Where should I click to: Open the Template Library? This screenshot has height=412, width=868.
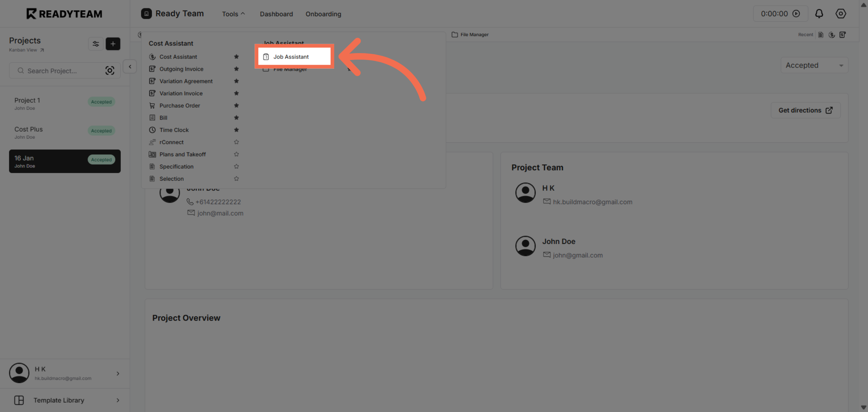click(59, 400)
